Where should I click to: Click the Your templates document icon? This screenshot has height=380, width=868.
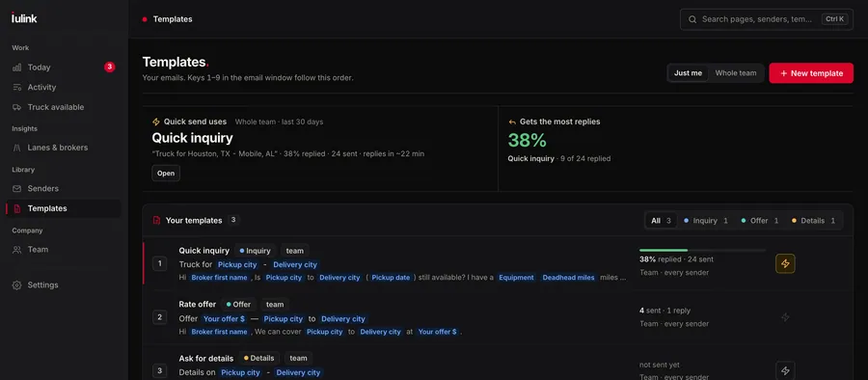click(156, 221)
